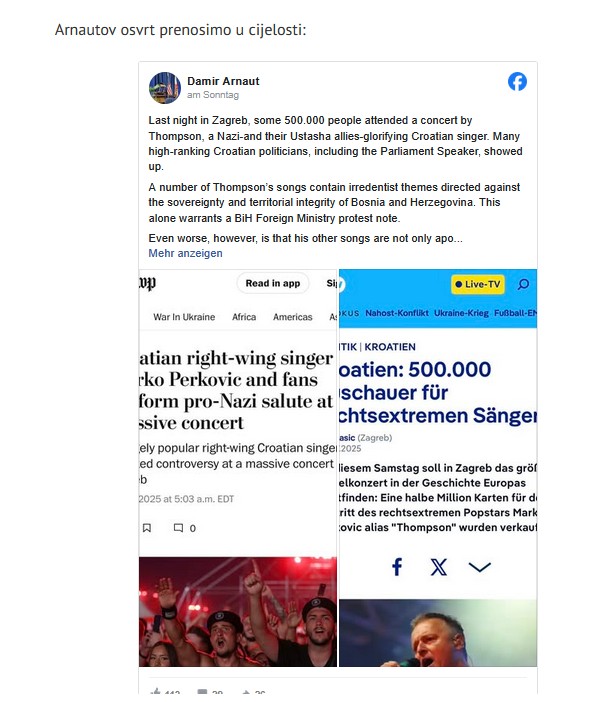Open Damir Arnaut's profile picture
Image resolution: width=604 pixels, height=702 pixels.
pos(165,88)
